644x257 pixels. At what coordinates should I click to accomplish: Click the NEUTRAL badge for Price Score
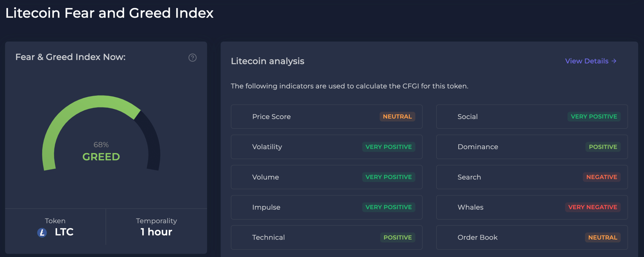click(397, 117)
